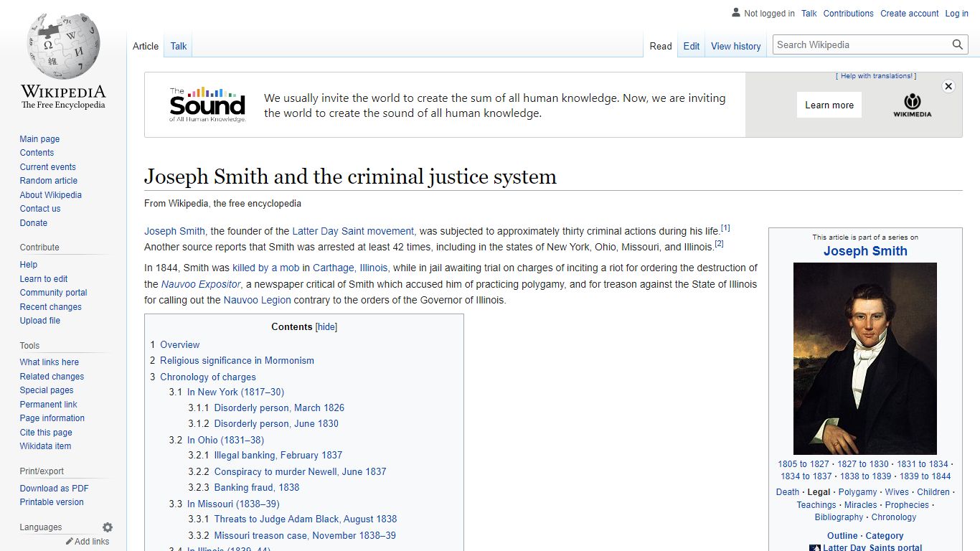Open About Wikipedia link

[50, 195]
